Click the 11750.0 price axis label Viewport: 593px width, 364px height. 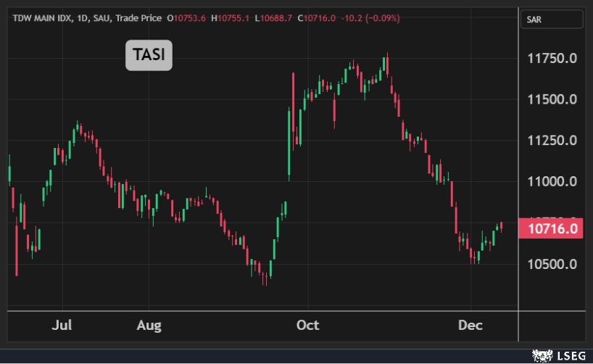pyautogui.click(x=552, y=58)
